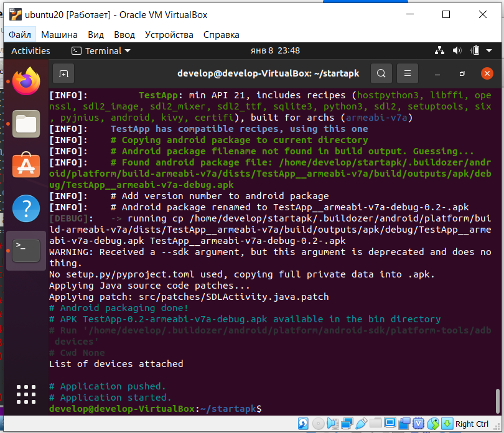This screenshot has width=504, height=433.
Task: Click the USB devices status icon
Action: coord(362,424)
